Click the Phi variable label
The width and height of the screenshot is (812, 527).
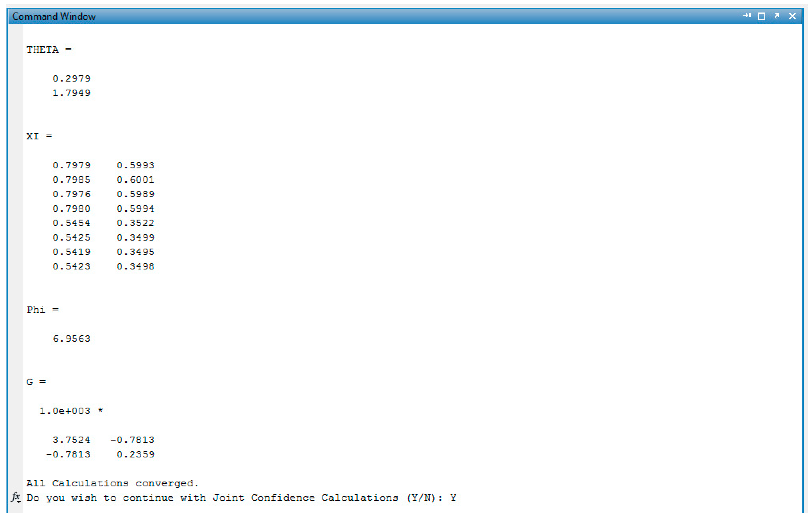point(36,310)
